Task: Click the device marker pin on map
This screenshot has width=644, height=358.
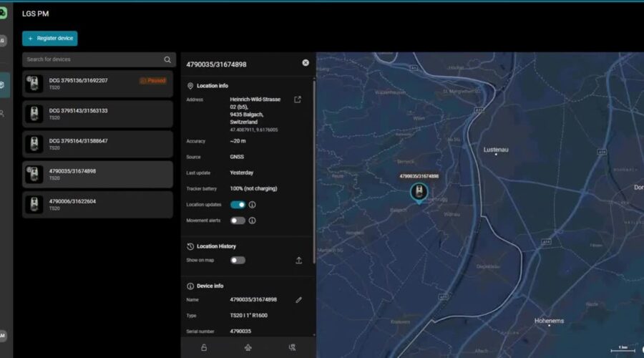Action: [419, 192]
